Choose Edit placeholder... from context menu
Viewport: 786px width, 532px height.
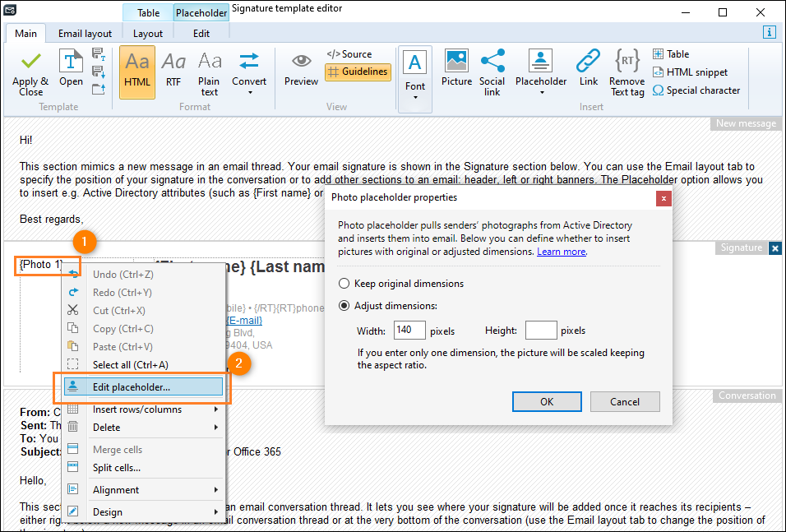143,387
